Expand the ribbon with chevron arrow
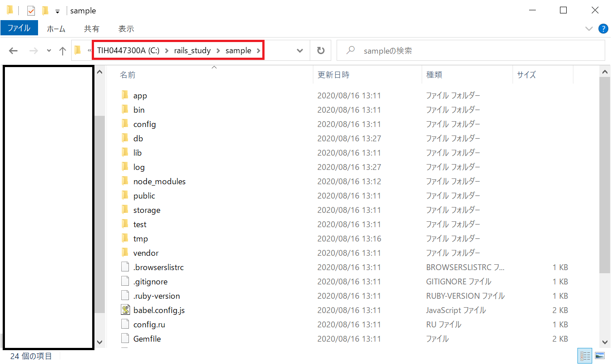Screen dimensions: 611x364 click(589, 29)
